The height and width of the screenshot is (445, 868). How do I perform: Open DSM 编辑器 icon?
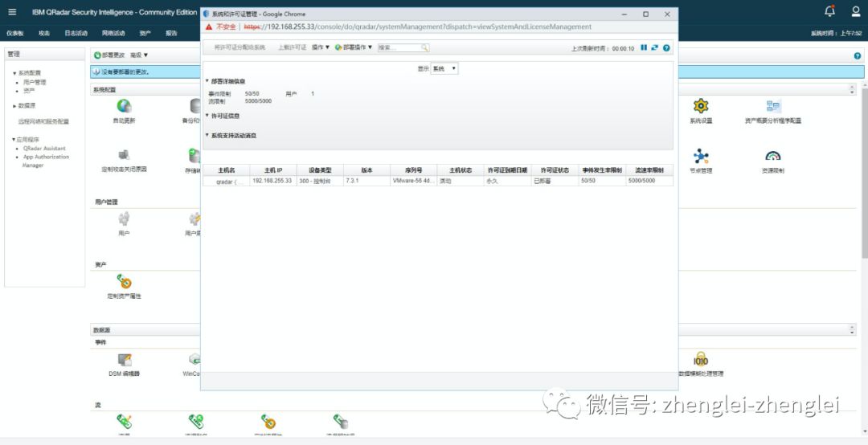[125, 360]
